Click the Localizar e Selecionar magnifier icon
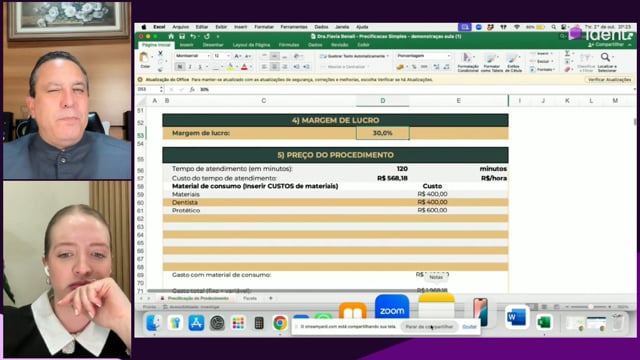The image size is (640, 360). pyautogui.click(x=605, y=57)
